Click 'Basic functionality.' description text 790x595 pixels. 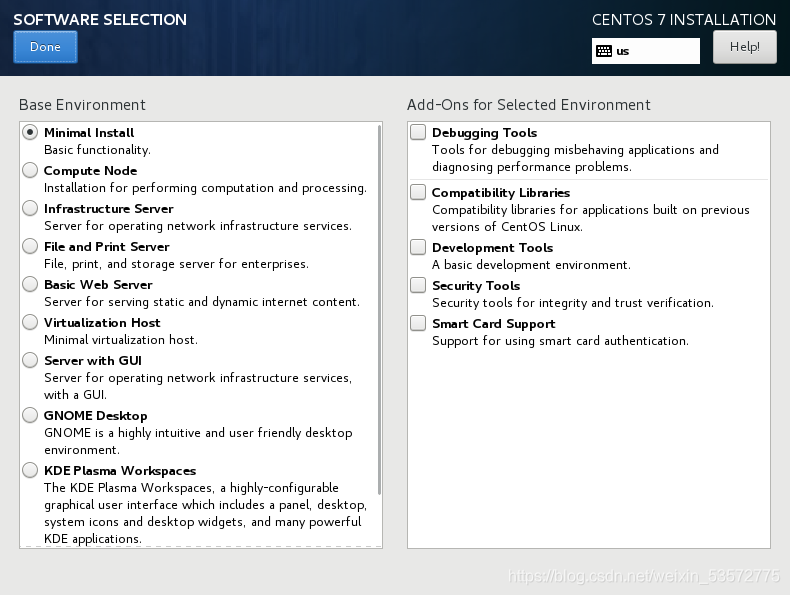click(x=97, y=150)
